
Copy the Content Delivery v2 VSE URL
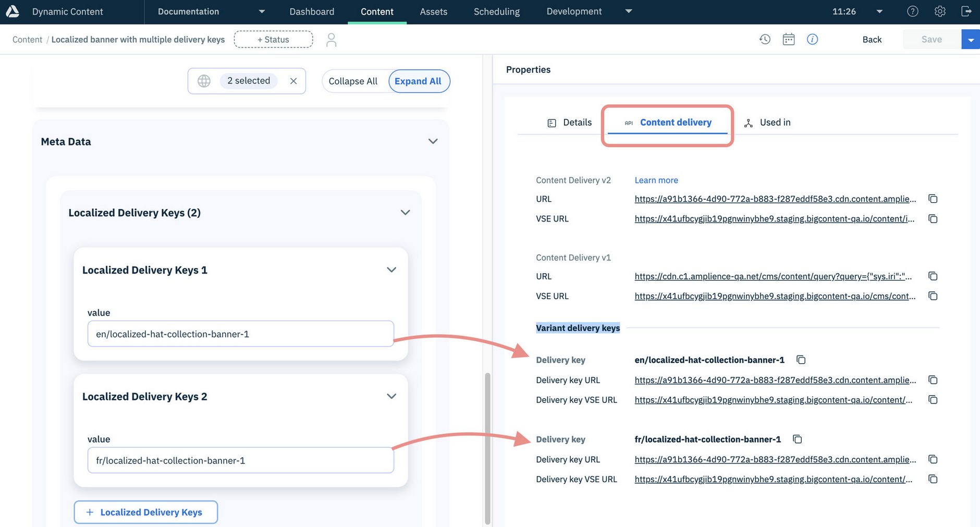click(933, 218)
